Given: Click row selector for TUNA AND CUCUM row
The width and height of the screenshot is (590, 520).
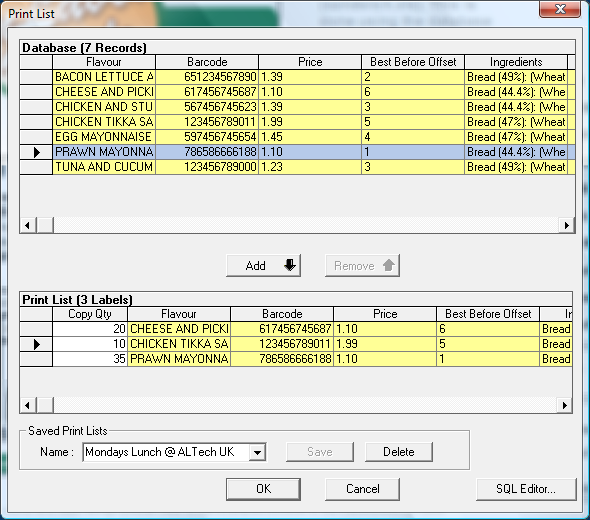Looking at the screenshot, I should pos(36,167).
